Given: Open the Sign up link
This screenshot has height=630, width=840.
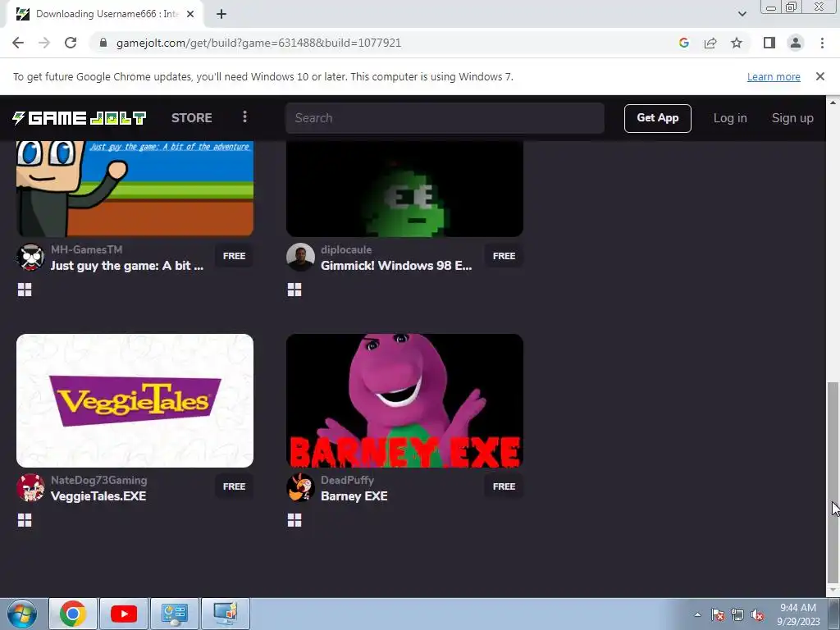Looking at the screenshot, I should (792, 118).
